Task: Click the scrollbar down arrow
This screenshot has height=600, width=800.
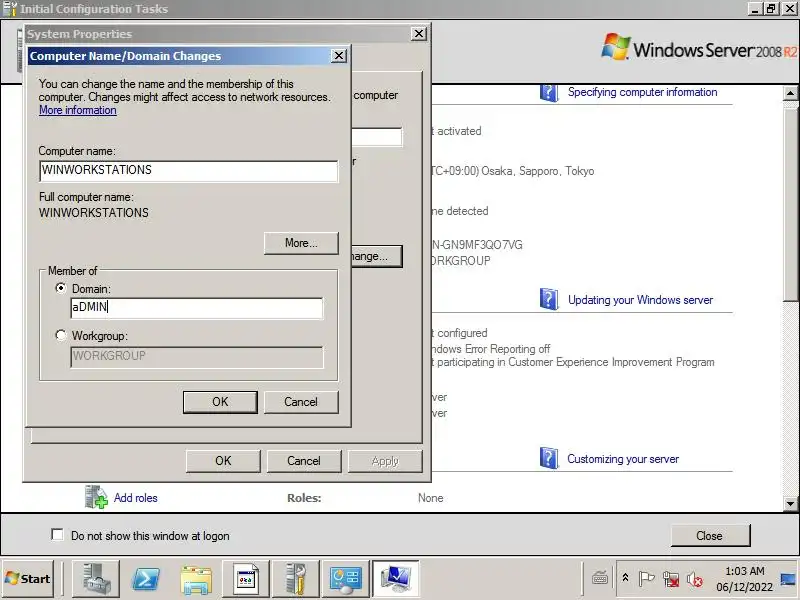Action: pos(790,504)
